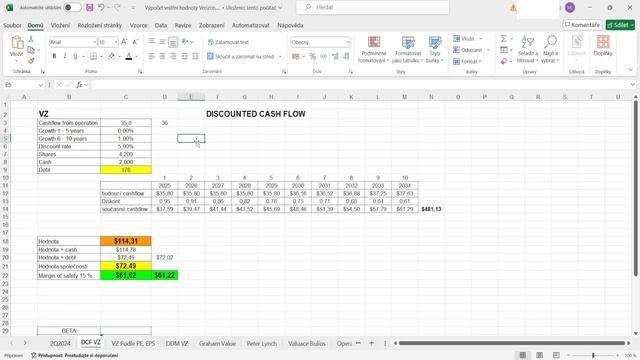Enable Wrap Text (Zalamovat text)
This screenshot has height=360, width=640.
pos(228,42)
